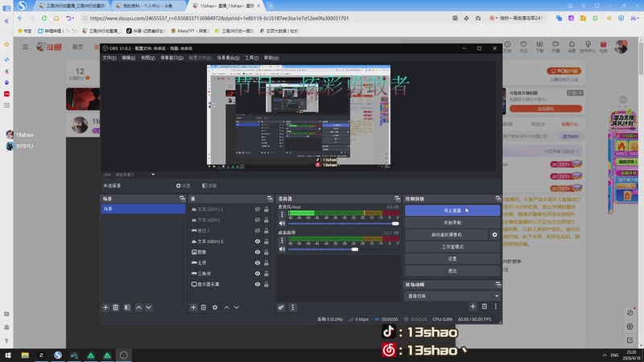Screen dimensions: 644x362
Task: Open advanced audio properties gears icon
Action: (281, 307)
